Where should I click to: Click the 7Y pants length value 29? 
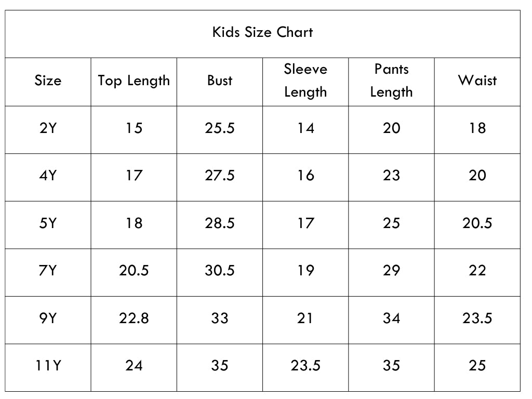(x=391, y=271)
